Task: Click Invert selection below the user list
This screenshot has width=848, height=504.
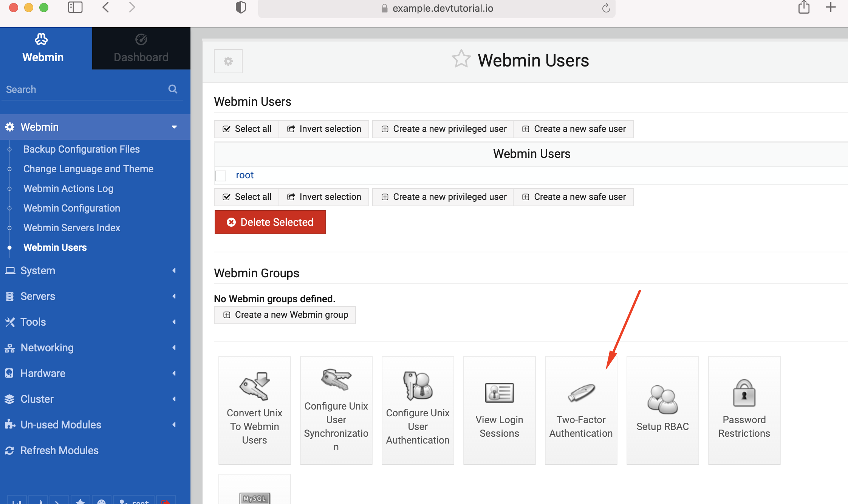Action: click(x=324, y=197)
